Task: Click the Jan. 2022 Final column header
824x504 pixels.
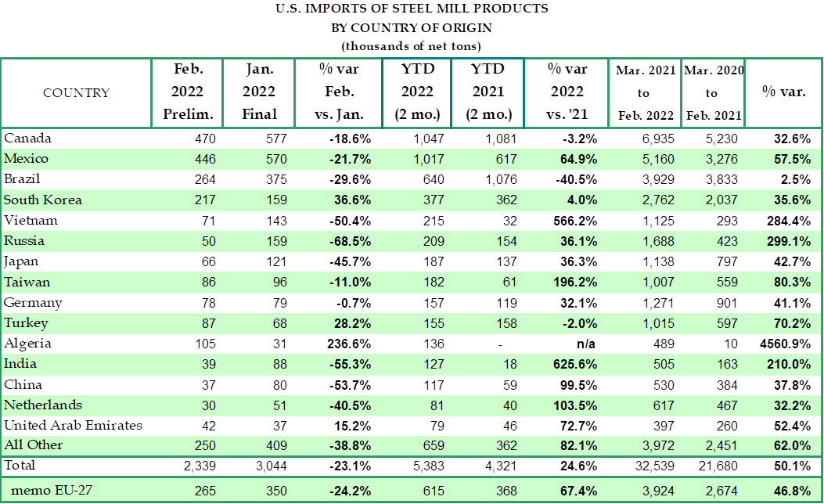Action: [260, 92]
